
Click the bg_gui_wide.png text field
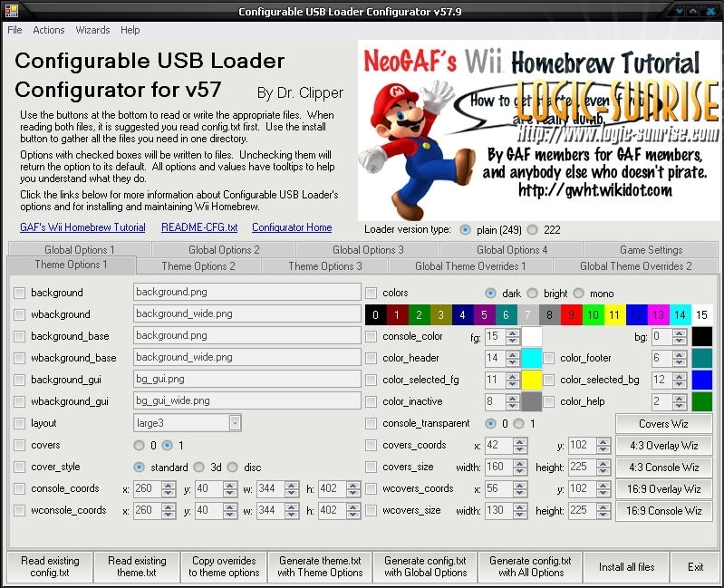coord(247,400)
